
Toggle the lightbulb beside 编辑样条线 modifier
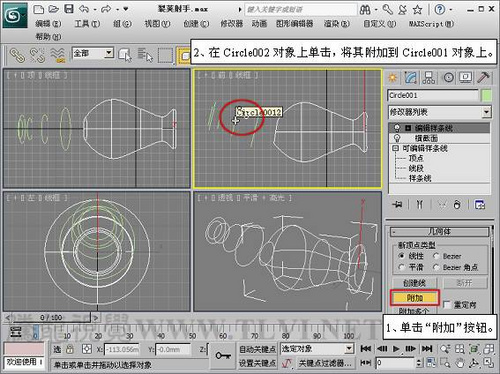[x=397, y=128]
